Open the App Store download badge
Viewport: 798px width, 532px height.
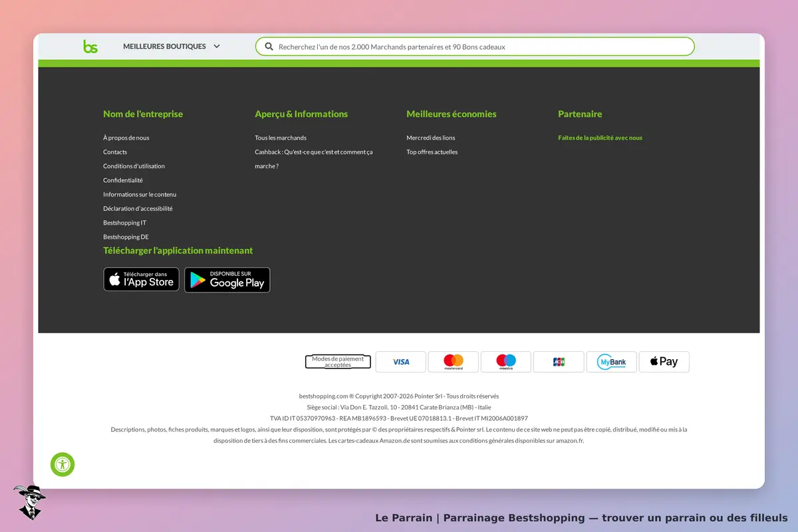pyautogui.click(x=141, y=279)
